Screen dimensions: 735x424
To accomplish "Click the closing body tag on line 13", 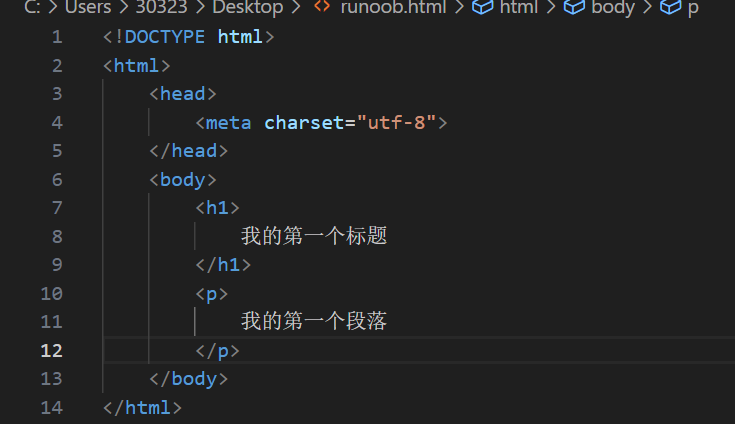I will (189, 379).
